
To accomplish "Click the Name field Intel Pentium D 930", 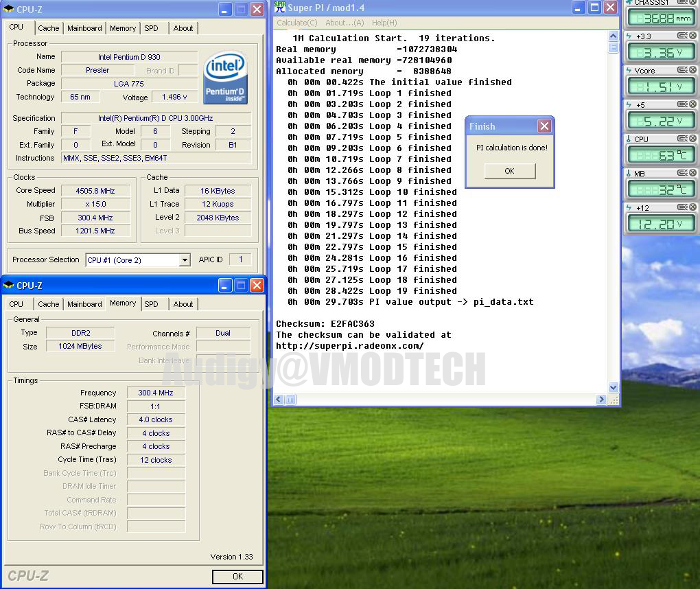I will (129, 57).
